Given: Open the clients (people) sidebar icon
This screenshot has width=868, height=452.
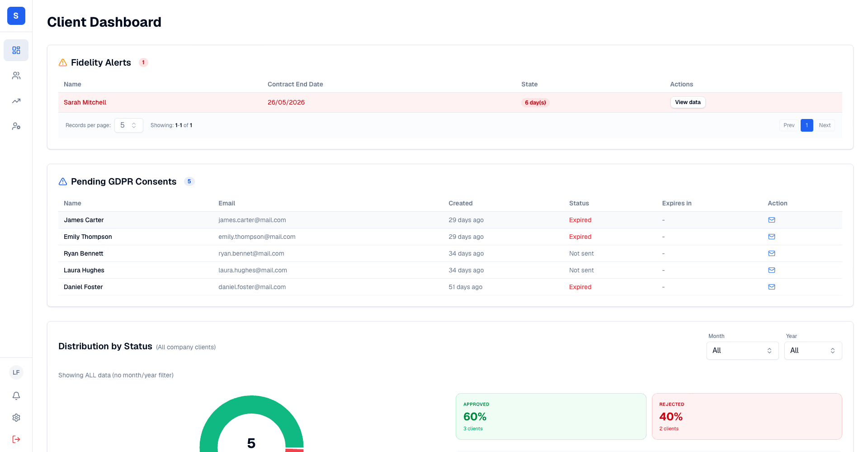Looking at the screenshot, I should click(x=16, y=76).
